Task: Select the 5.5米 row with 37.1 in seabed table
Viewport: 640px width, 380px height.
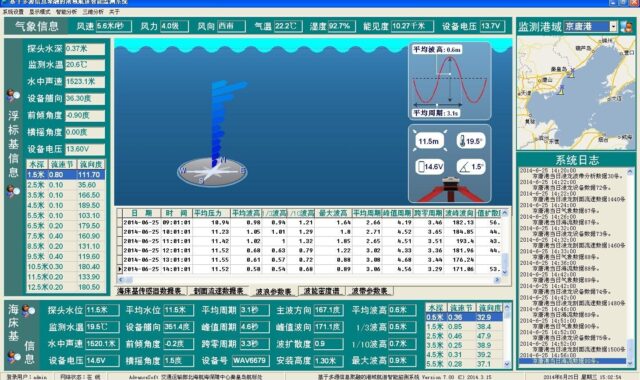Action: pos(464,364)
